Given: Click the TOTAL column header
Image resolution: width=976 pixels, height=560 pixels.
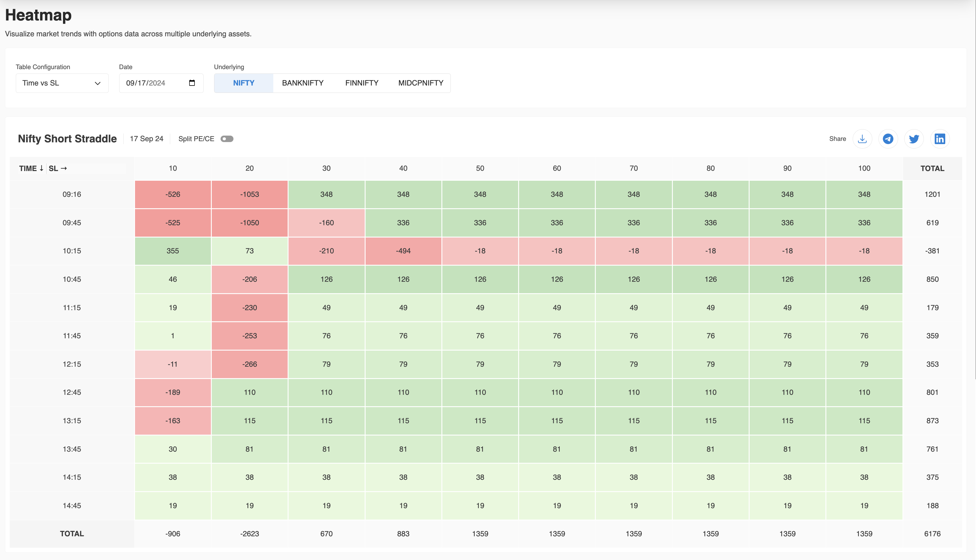Looking at the screenshot, I should point(932,168).
